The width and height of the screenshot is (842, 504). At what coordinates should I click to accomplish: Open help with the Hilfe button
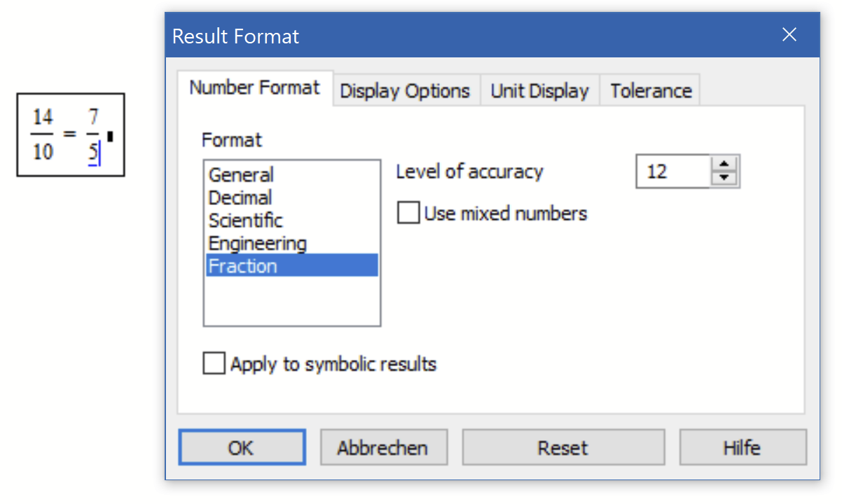tap(743, 447)
